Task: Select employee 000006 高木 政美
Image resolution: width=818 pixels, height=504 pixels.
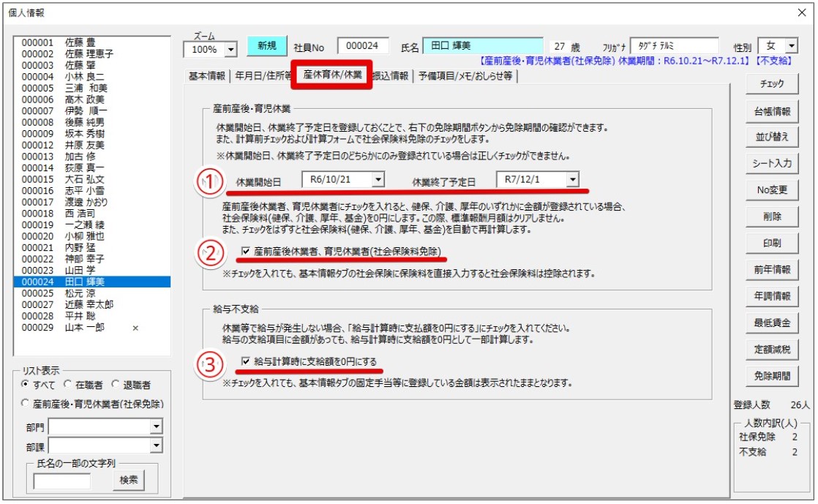Action: pos(91,99)
